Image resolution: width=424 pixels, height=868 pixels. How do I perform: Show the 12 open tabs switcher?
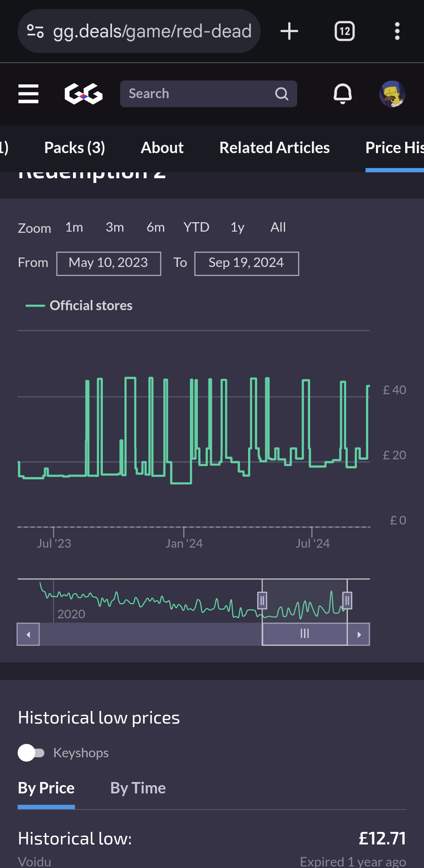[x=344, y=31]
